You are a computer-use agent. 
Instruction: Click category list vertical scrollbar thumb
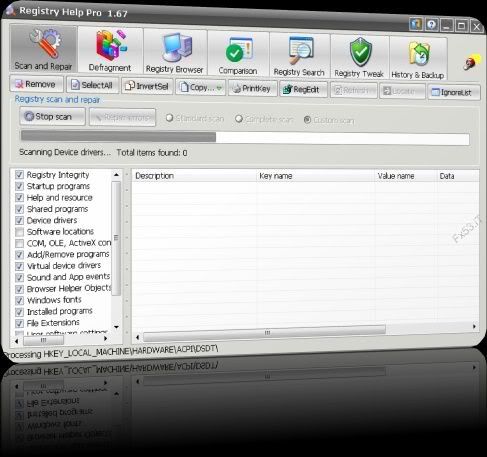pyautogui.click(x=116, y=238)
